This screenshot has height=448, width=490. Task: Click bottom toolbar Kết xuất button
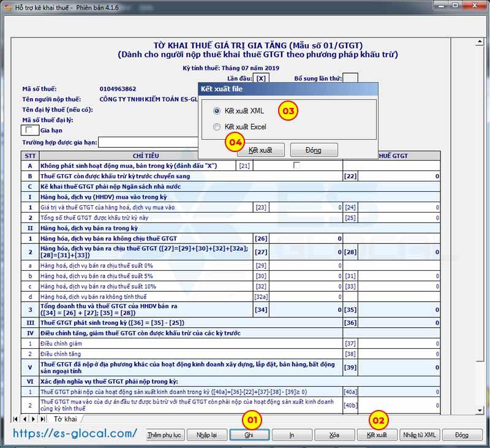(377, 435)
